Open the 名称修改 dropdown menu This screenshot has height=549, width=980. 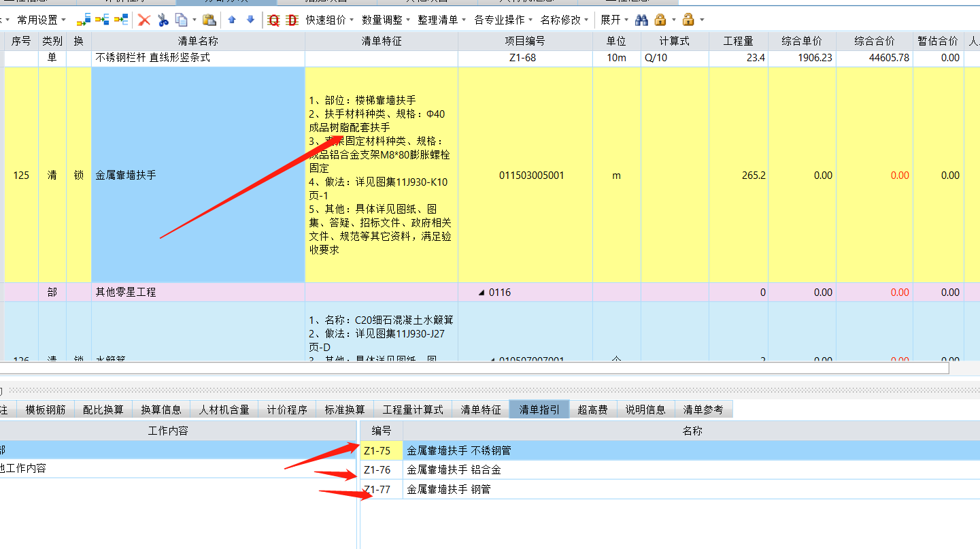tap(565, 20)
